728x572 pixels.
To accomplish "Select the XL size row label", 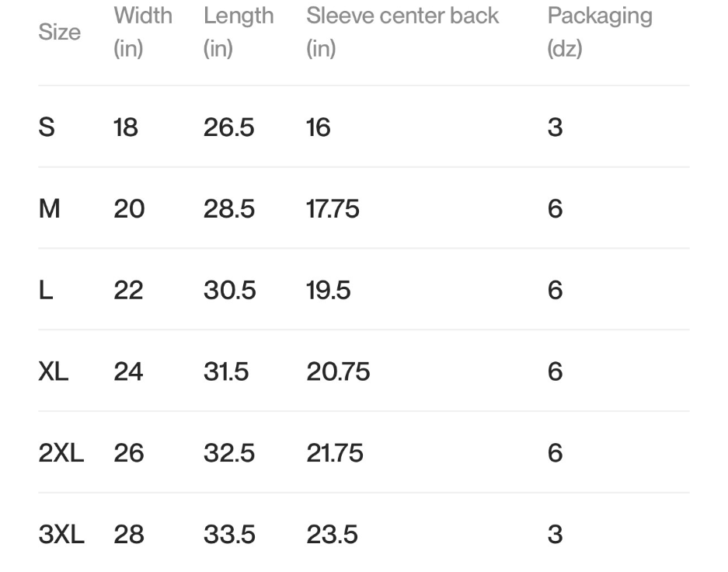I will pyautogui.click(x=54, y=371).
